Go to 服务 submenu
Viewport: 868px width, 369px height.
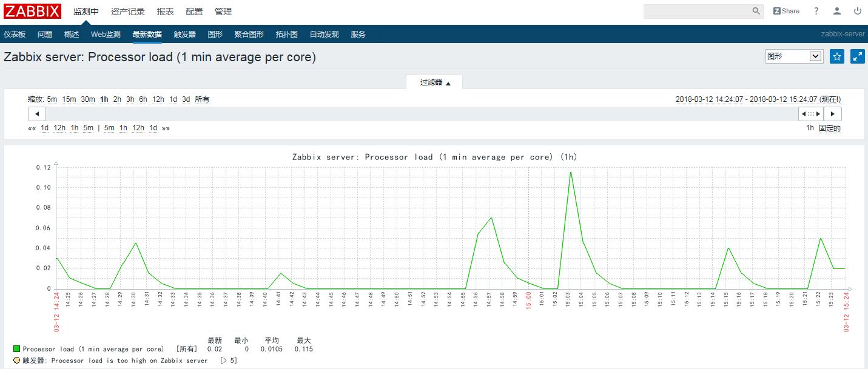[x=358, y=35]
